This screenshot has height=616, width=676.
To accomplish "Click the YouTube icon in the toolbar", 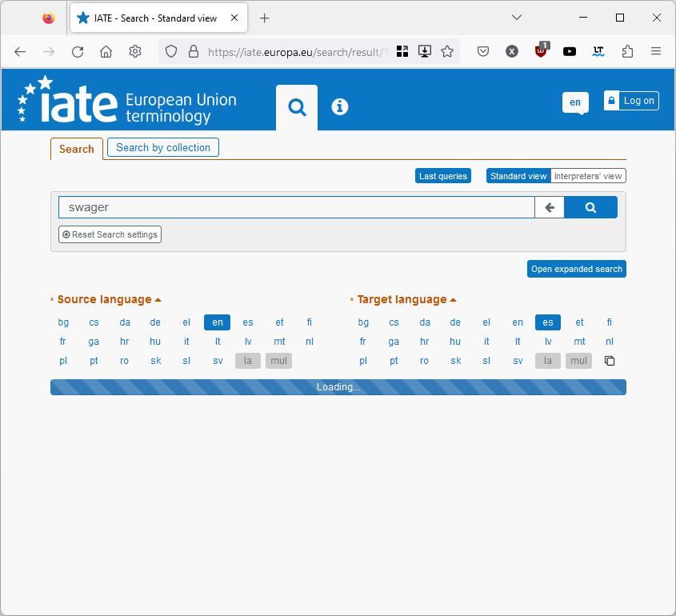I will (569, 50).
